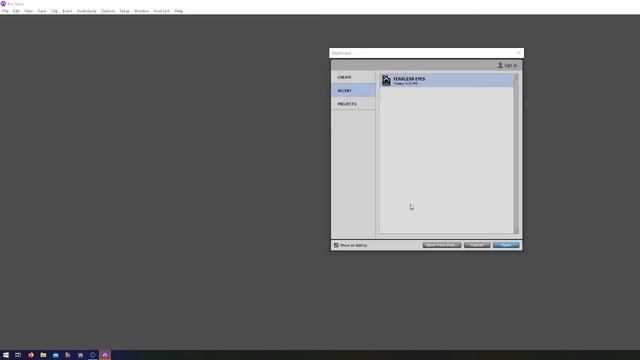The image size is (640, 360).
Task: Open the File menu
Action: point(5,11)
